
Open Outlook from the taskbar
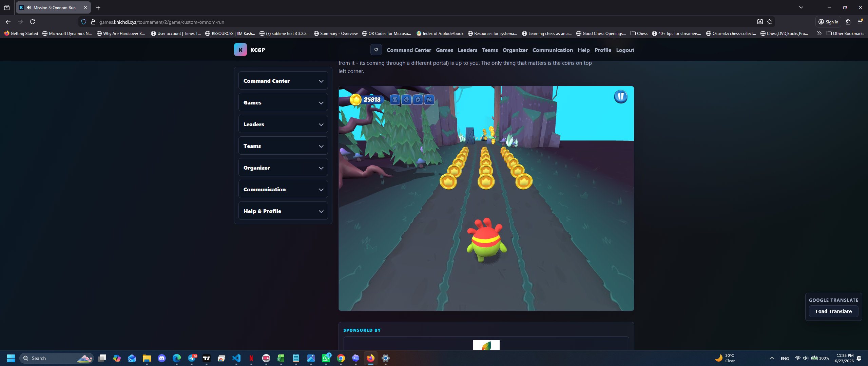coord(132,358)
